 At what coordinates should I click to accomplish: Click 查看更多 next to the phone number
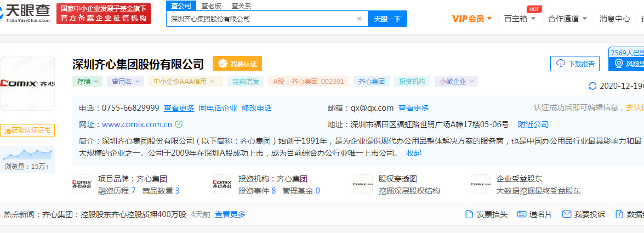pos(179,108)
